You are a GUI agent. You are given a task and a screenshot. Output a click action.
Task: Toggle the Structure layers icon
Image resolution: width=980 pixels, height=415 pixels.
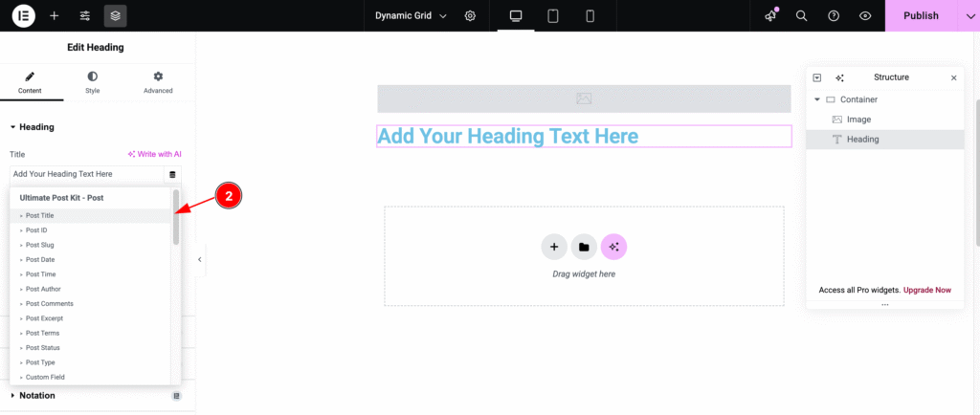pyautogui.click(x=115, y=15)
